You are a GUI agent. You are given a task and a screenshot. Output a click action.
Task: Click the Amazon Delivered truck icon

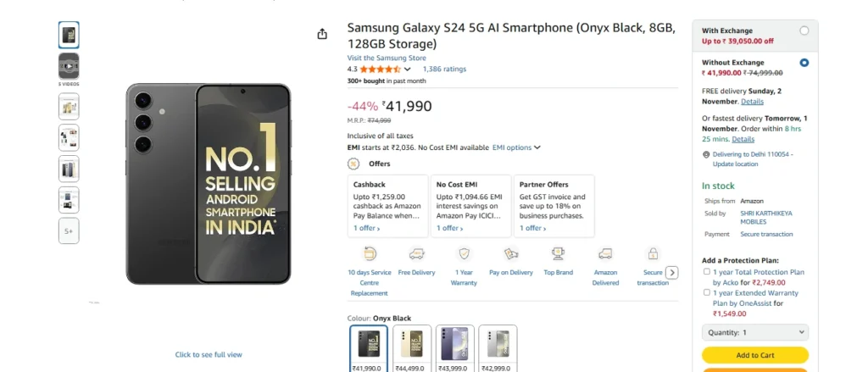pyautogui.click(x=605, y=253)
